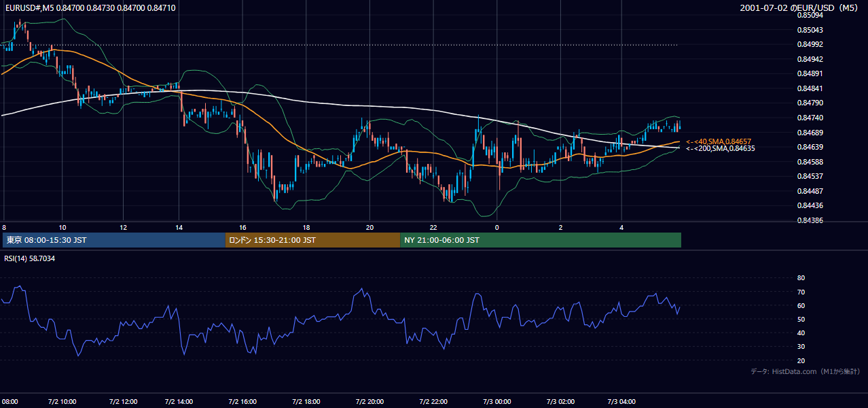Click the 200 SMA 0.84635 label

pyautogui.click(x=721, y=148)
